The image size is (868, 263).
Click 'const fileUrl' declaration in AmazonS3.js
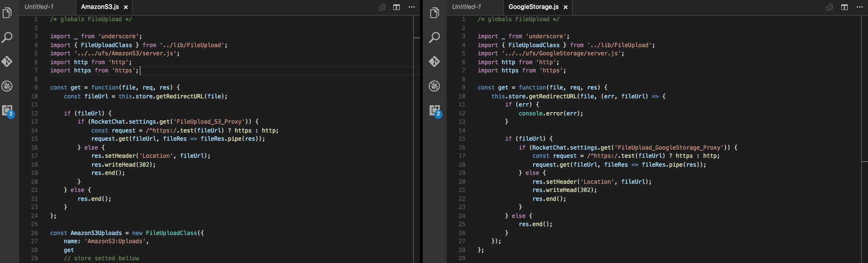(86, 96)
